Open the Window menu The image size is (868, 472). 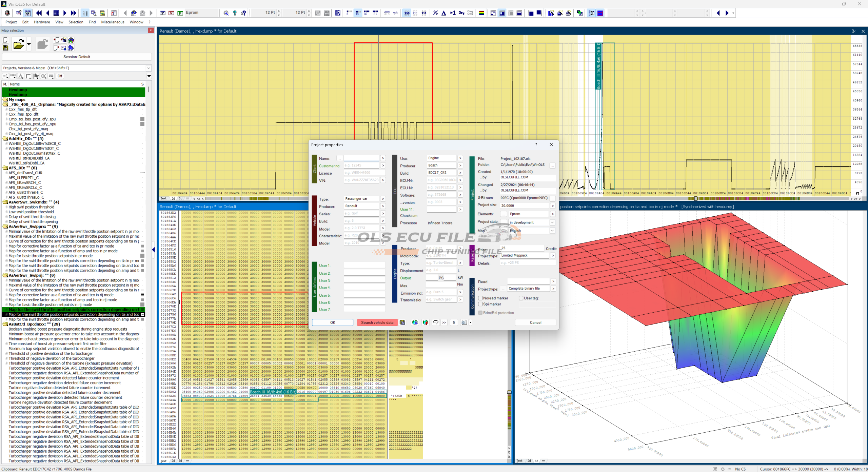click(x=136, y=22)
